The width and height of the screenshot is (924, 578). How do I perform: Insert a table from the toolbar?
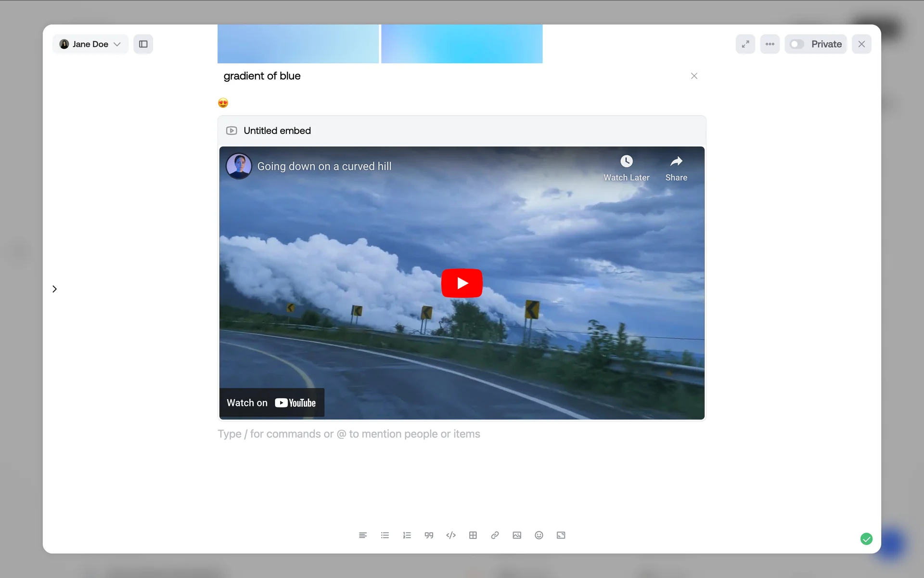coord(473,535)
